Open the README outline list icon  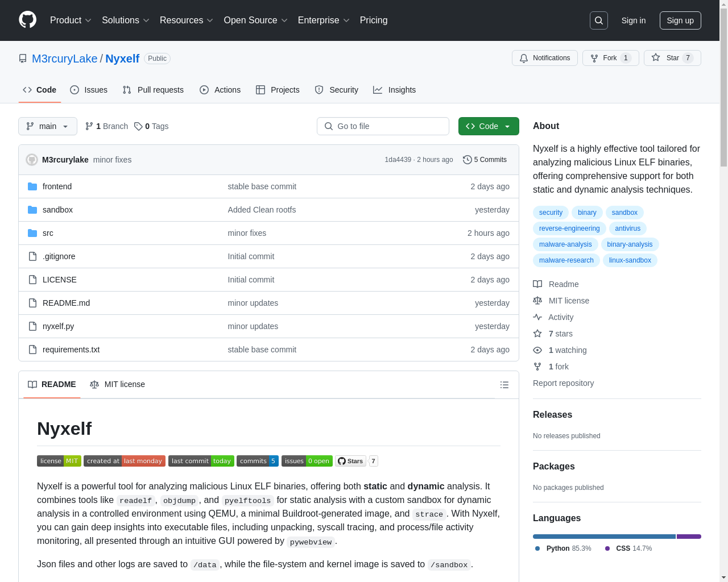click(504, 385)
